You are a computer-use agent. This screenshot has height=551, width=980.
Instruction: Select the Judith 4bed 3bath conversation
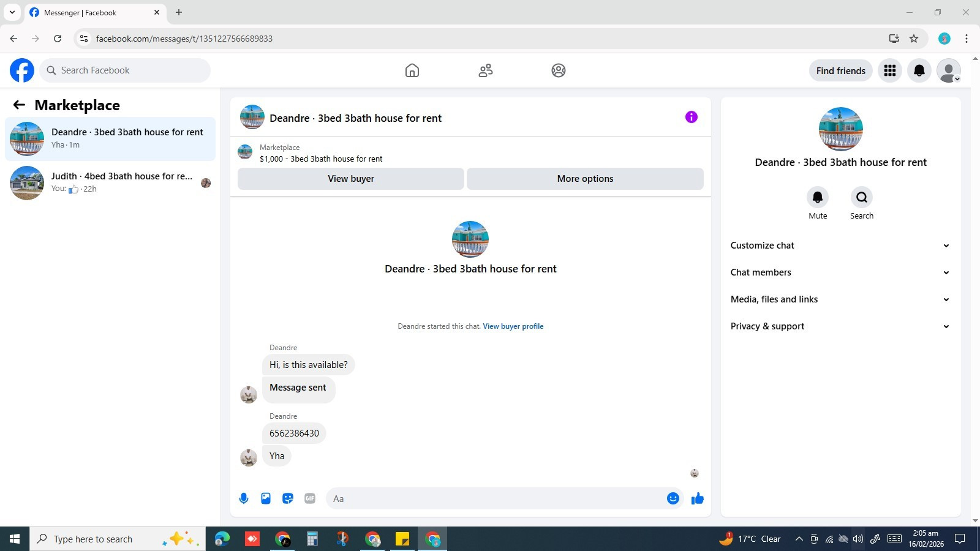(x=110, y=183)
